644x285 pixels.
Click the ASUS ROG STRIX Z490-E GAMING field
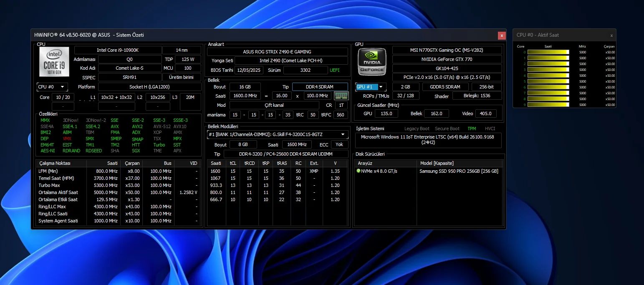click(x=278, y=52)
